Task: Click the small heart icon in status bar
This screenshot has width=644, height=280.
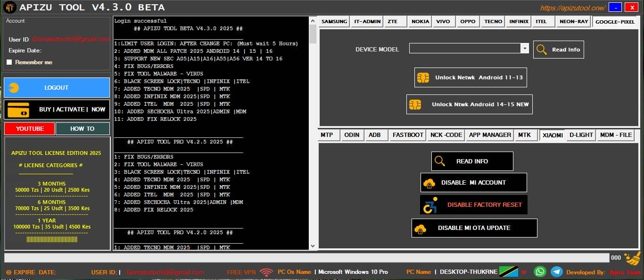Action: point(523,272)
